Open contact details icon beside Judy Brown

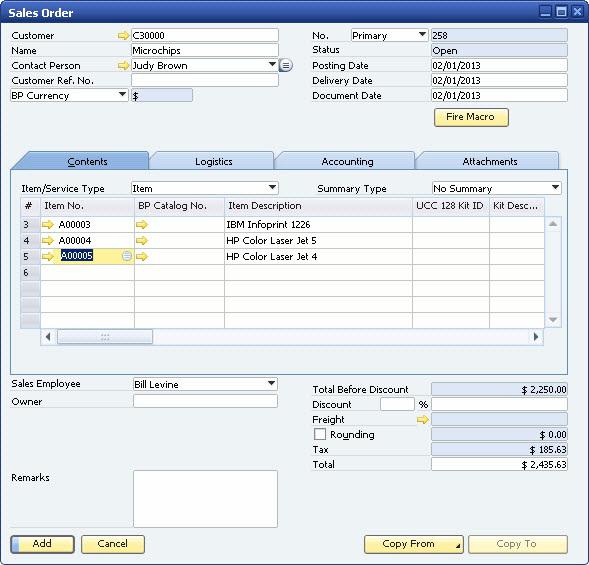tap(285, 66)
